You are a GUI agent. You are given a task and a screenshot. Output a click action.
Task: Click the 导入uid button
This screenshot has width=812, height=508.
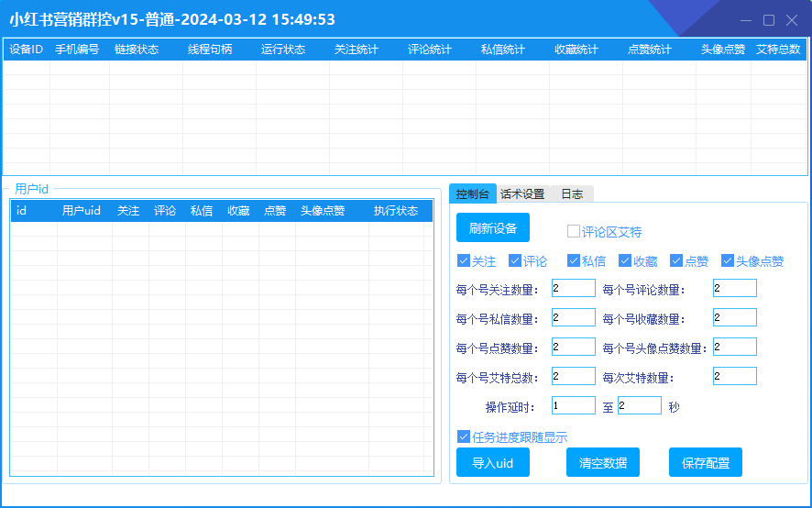coord(493,463)
